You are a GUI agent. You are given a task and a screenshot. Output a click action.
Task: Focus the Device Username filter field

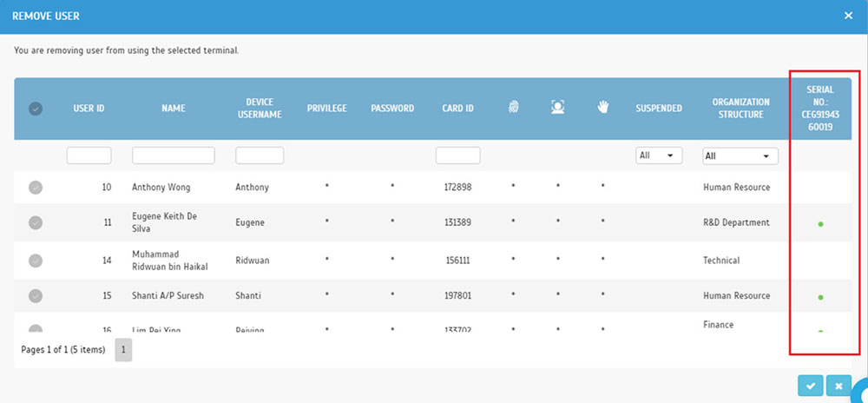point(260,155)
